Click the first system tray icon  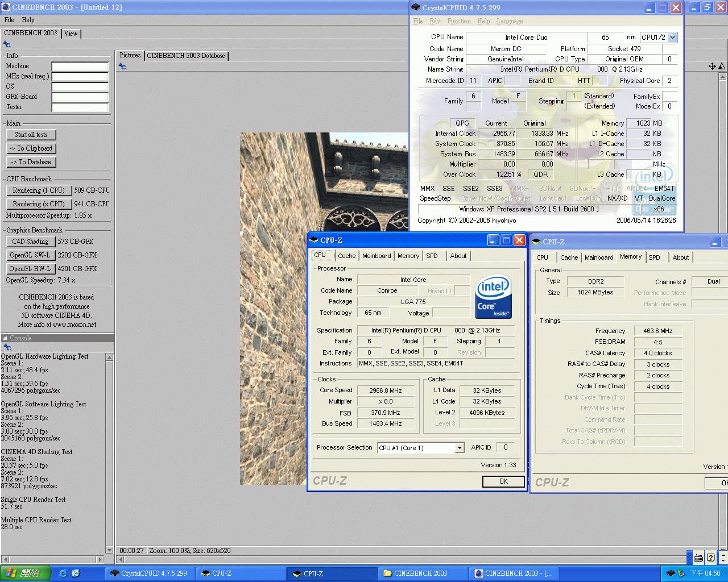click(671, 573)
